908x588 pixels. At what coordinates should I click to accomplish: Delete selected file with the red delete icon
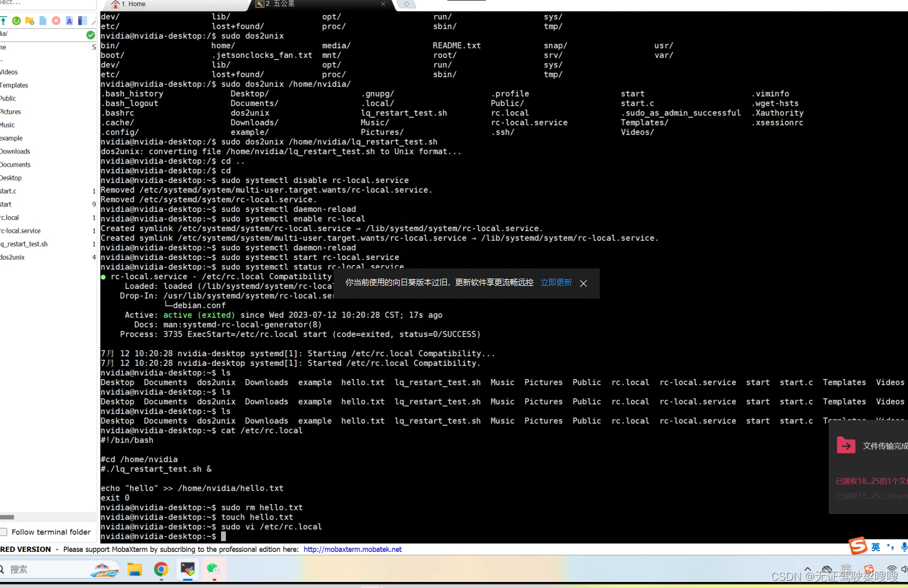pyautogui.click(x=57, y=20)
